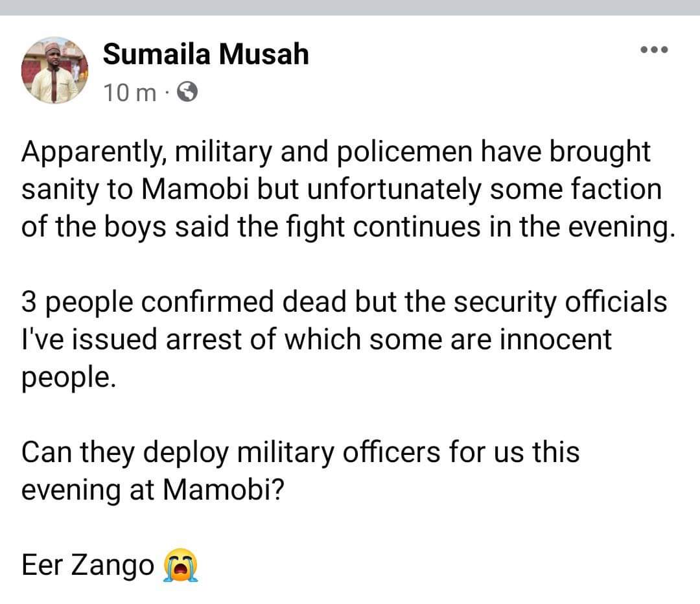Click 'Mamobi?' at the end of the question
The height and width of the screenshot is (604, 700).
tap(223, 490)
